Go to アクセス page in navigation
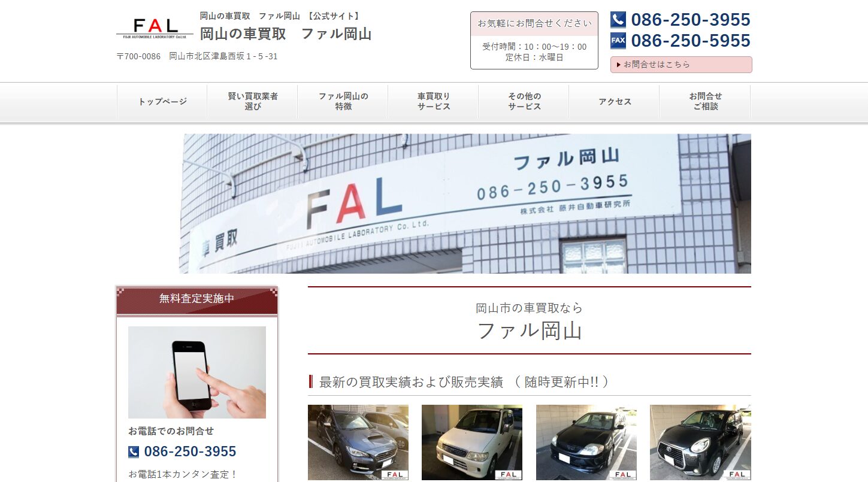 point(615,102)
